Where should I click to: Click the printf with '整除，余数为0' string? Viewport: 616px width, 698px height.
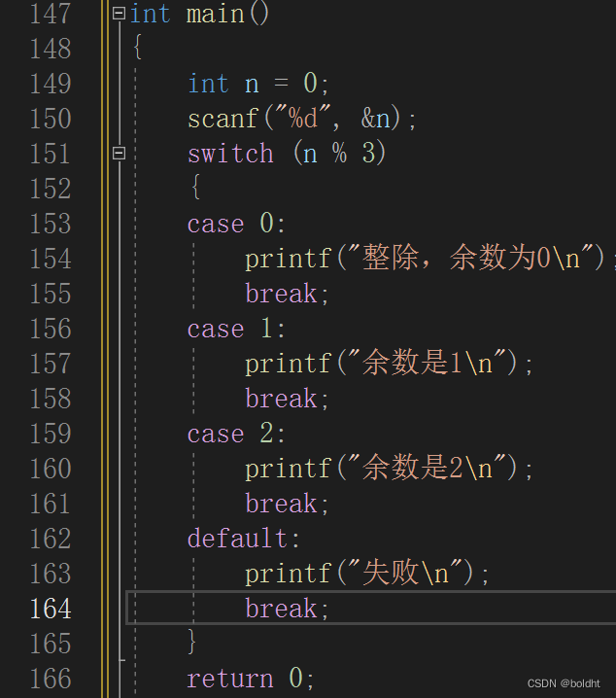430,259
